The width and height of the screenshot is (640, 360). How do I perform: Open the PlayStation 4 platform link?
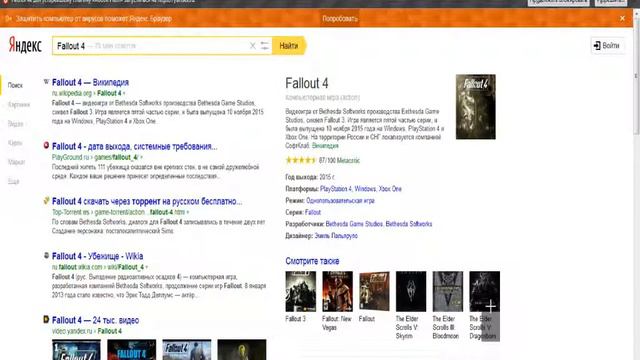[336, 189]
